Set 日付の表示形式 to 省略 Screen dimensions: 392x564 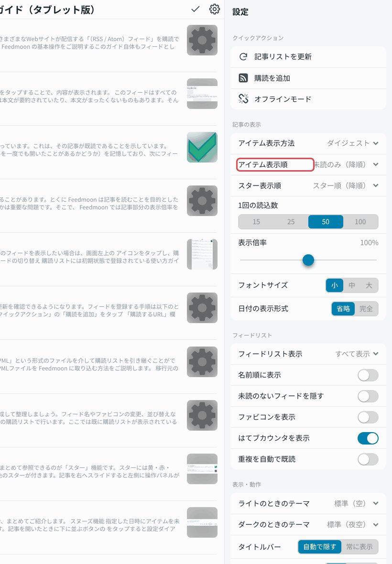pos(343,309)
